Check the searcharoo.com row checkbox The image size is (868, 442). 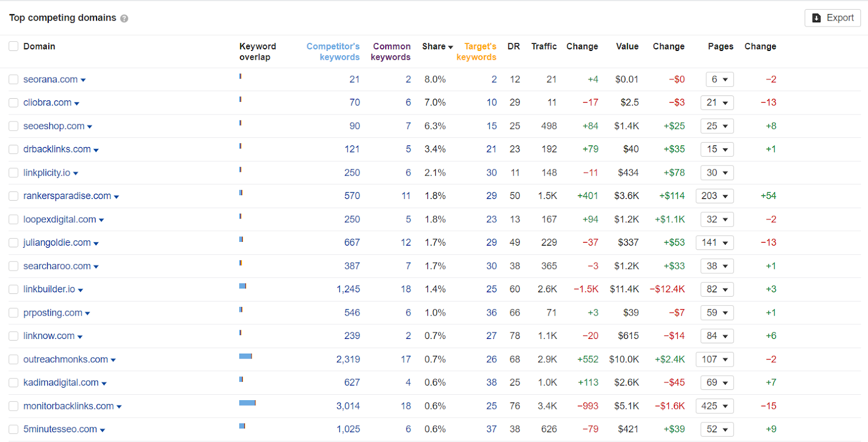14,266
